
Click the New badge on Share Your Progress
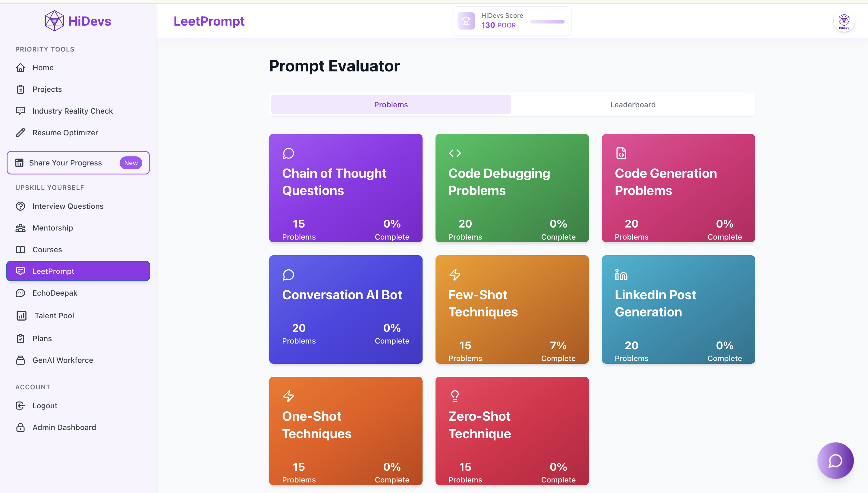[131, 163]
